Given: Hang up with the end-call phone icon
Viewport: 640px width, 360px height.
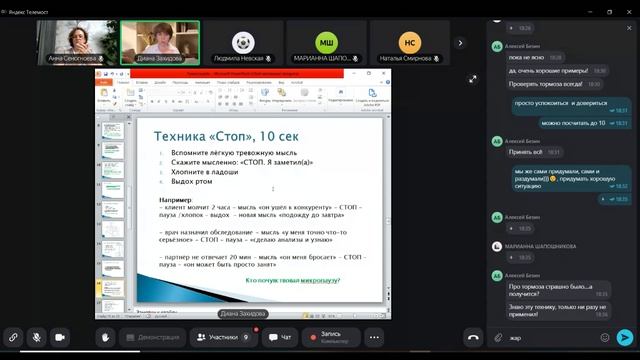Looking at the screenshot, I should (473, 338).
